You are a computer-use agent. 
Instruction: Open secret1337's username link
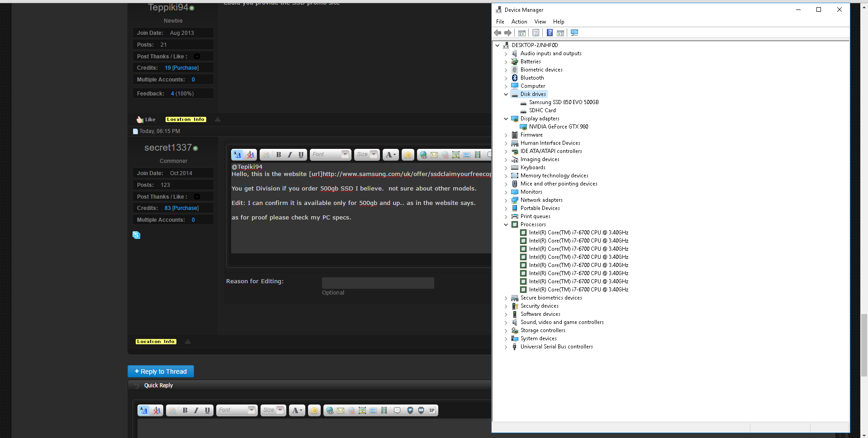click(168, 148)
